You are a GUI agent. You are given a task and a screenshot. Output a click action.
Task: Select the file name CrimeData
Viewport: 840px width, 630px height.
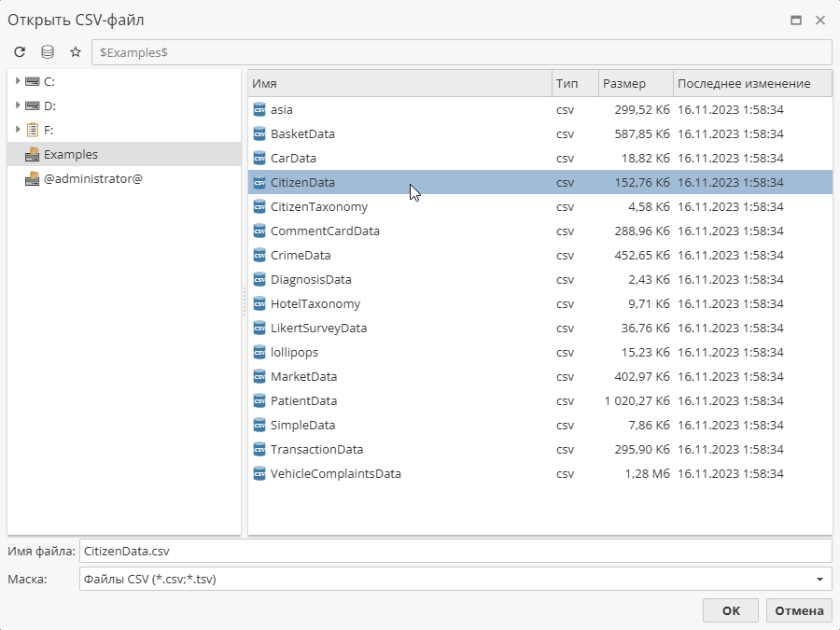click(301, 255)
